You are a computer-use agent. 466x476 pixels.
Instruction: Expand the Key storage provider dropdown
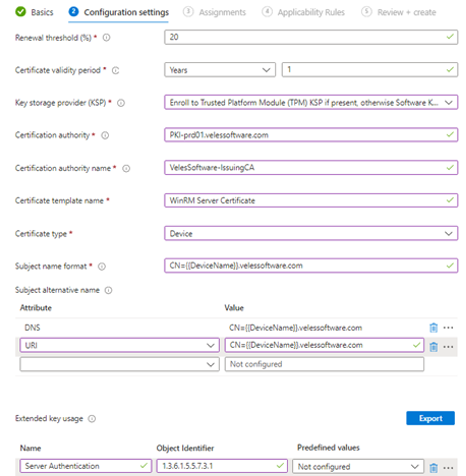pyautogui.click(x=311, y=103)
